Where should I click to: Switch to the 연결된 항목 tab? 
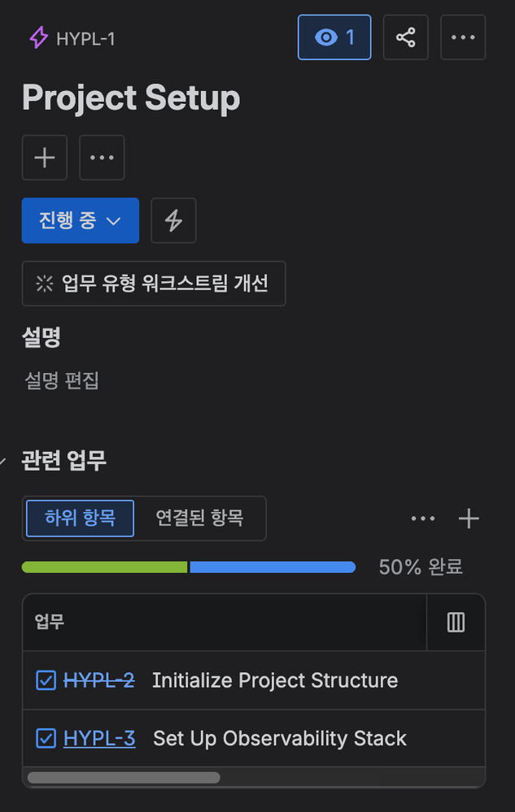point(199,518)
